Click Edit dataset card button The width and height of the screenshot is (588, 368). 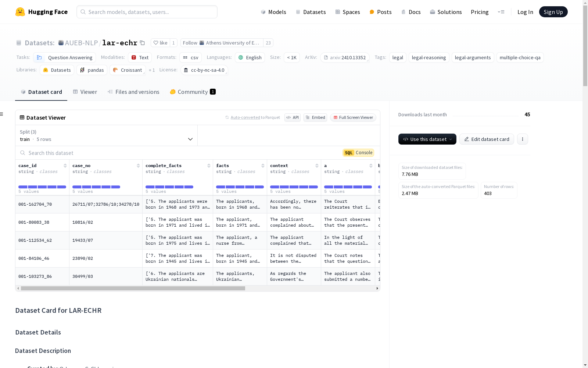(x=487, y=139)
